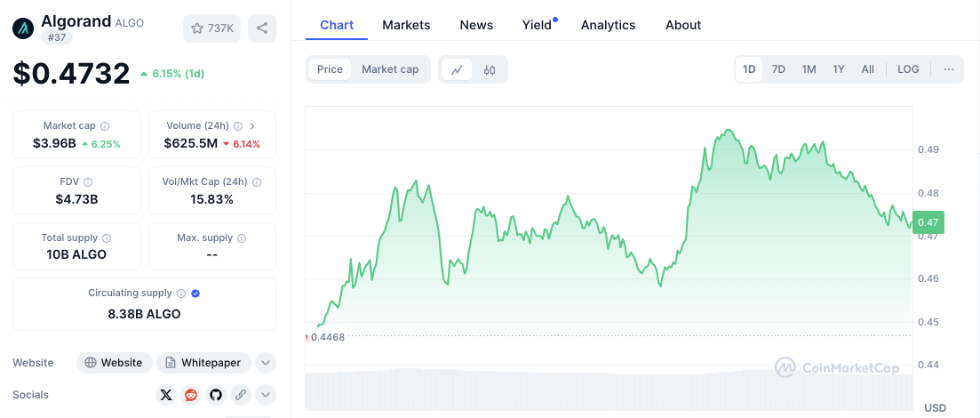Open the Reddit social icon
980x418 pixels.
click(191, 395)
